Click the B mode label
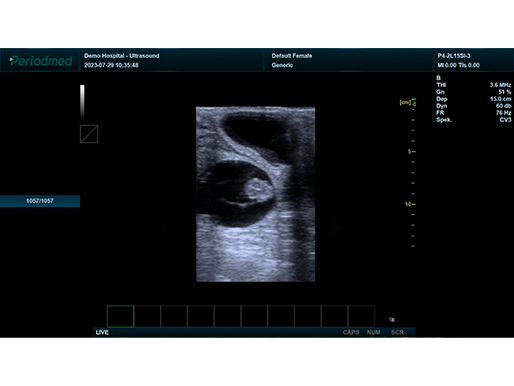This screenshot has width=514, height=386. [x=438, y=78]
